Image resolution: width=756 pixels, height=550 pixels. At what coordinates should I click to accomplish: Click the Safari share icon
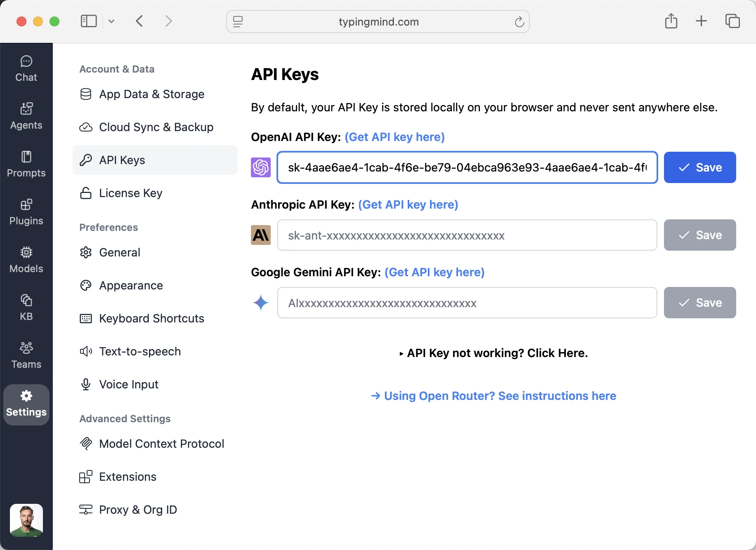[671, 21]
